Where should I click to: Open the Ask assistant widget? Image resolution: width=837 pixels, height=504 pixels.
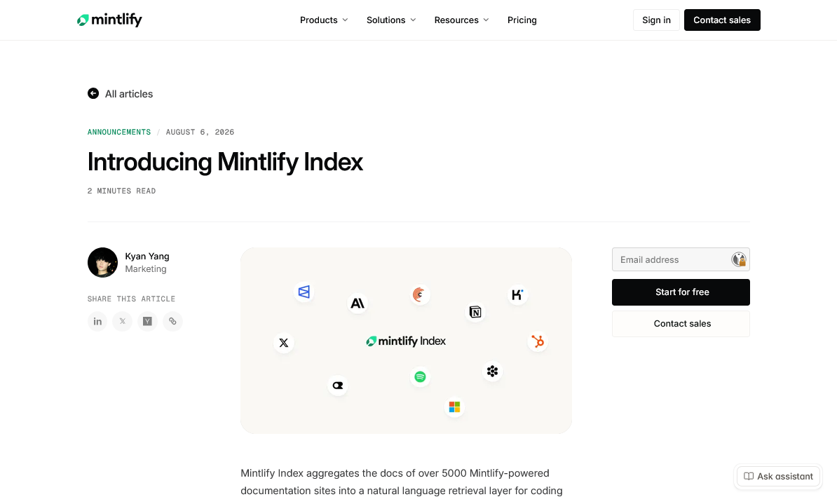point(778,476)
